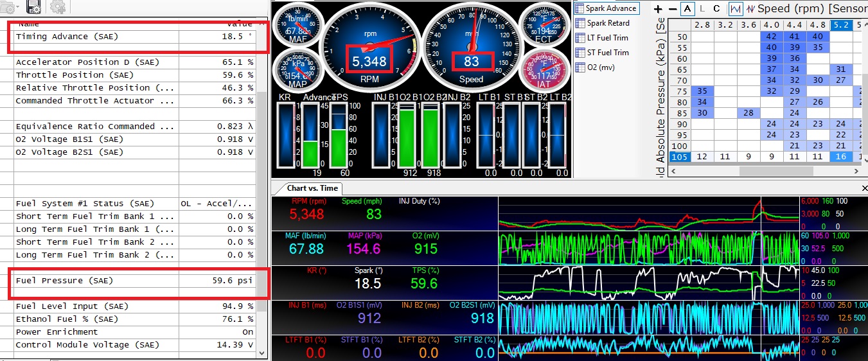
Task: Toggle the A mode button
Action: coord(688,9)
